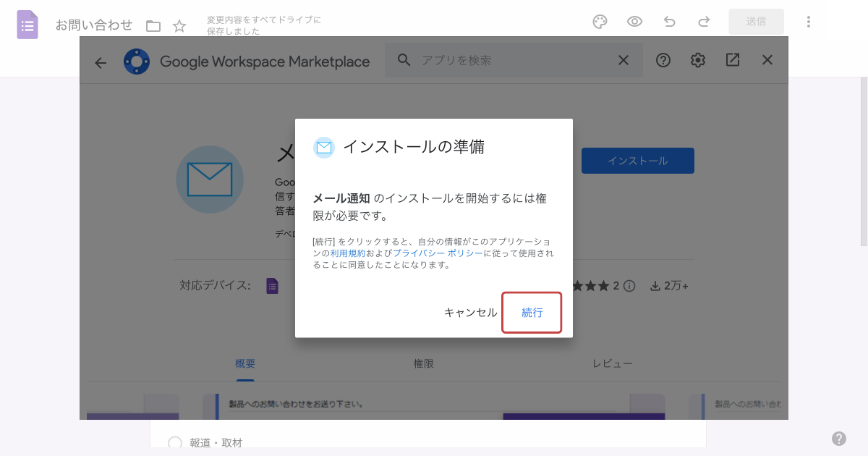The height and width of the screenshot is (456, 868).
Task: Go back in Marketplace with arrow
Action: click(101, 62)
